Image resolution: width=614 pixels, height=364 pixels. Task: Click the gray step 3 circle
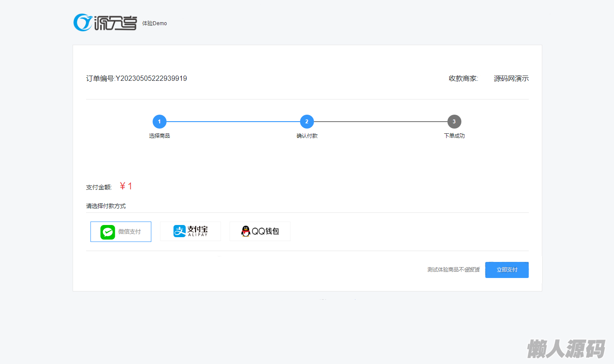click(x=454, y=122)
